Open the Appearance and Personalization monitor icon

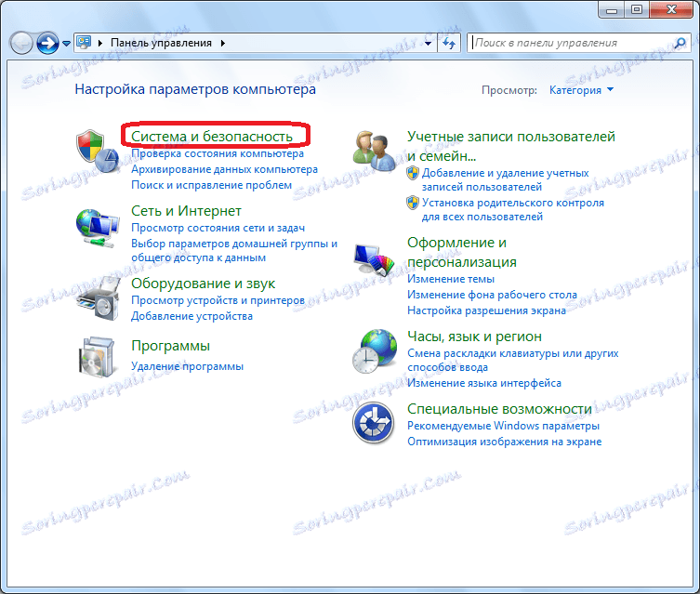[x=374, y=258]
